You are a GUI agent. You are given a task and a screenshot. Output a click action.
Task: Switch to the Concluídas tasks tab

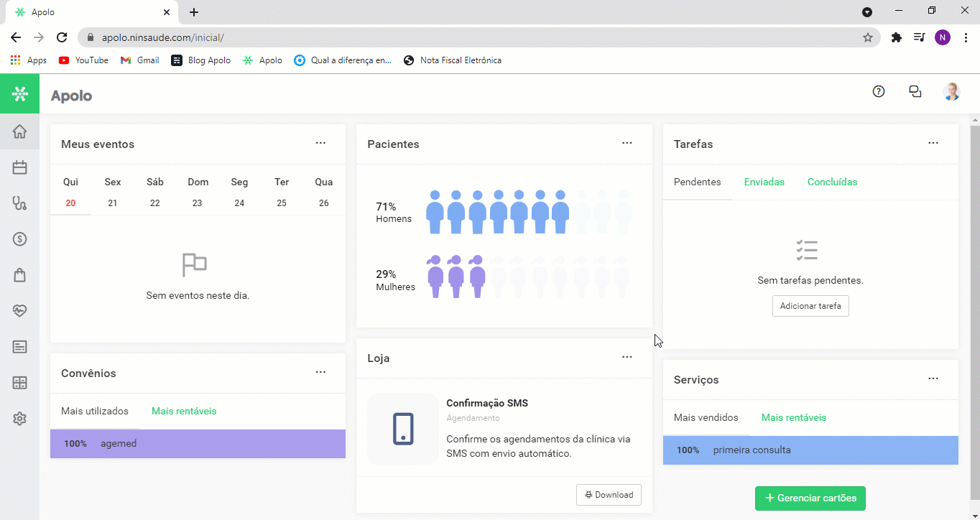coord(832,182)
